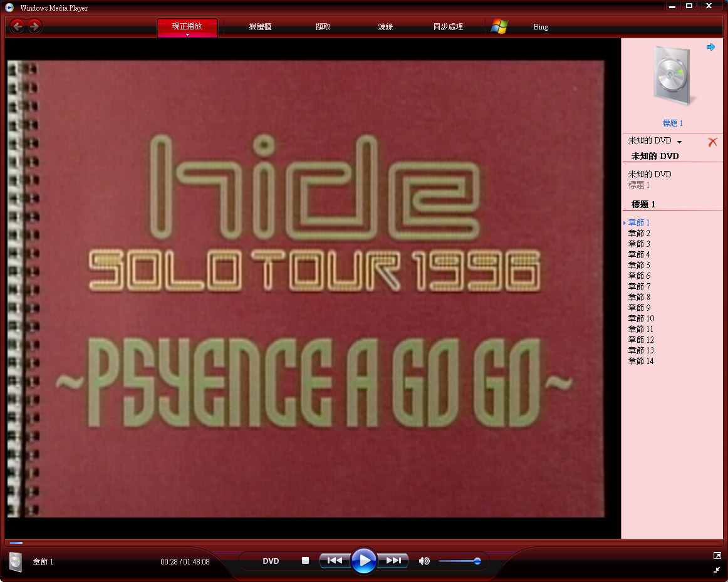Skip to the next chapter
Screen dimensions: 728x582
(393, 561)
